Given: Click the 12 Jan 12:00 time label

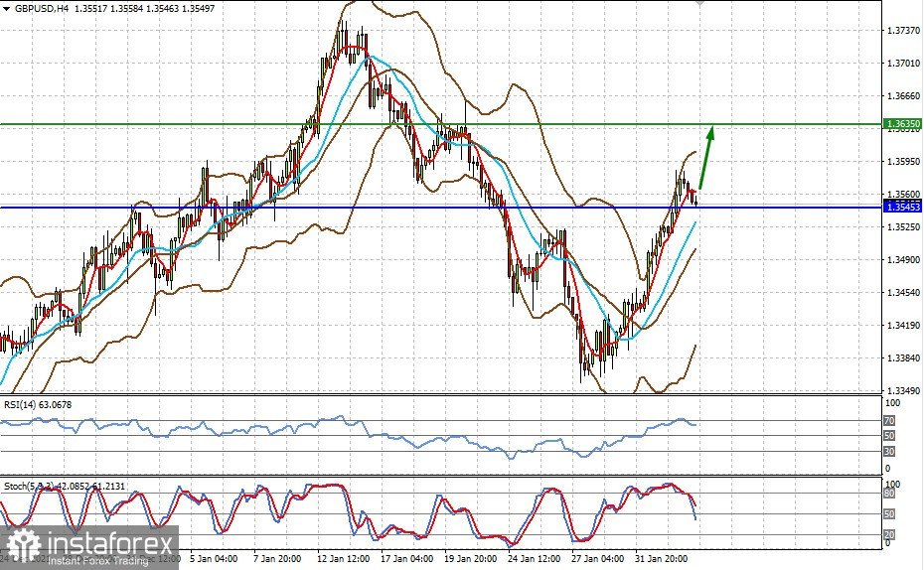Looking at the screenshot, I should 343,558.
